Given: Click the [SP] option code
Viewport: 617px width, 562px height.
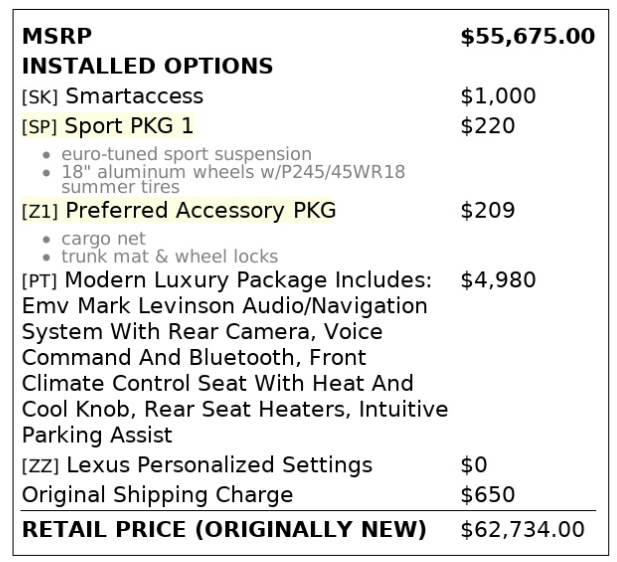Looking at the screenshot, I should pos(40,127).
